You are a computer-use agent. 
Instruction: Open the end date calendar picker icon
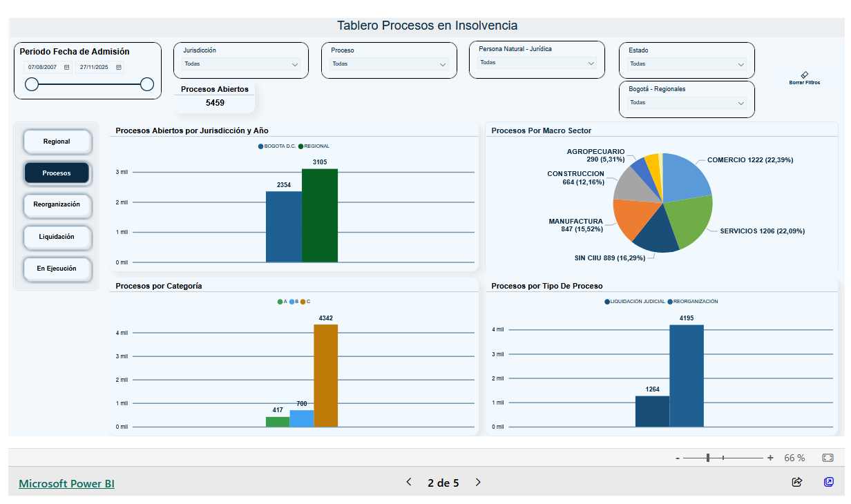pyautogui.click(x=119, y=68)
